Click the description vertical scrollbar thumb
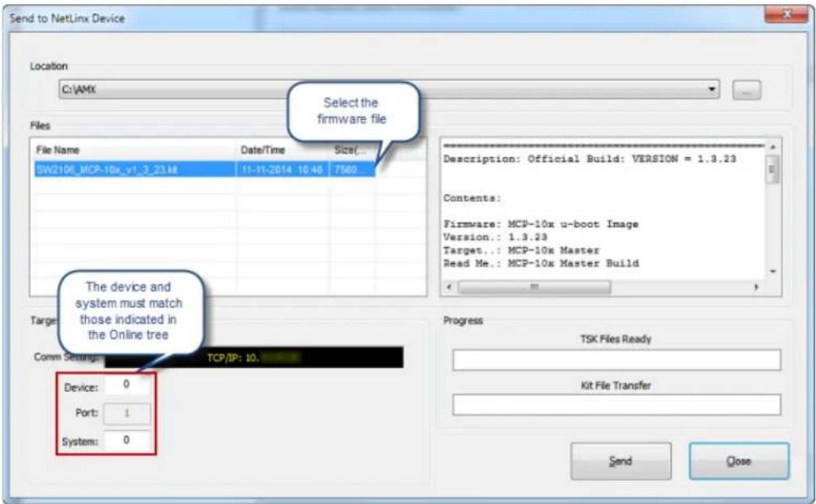The width and height of the screenshot is (816, 504). click(773, 169)
